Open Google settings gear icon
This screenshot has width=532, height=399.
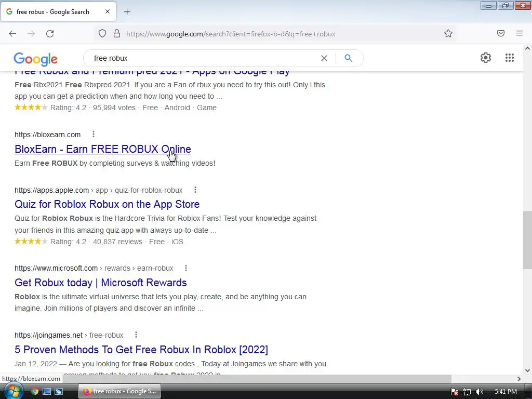(x=486, y=58)
